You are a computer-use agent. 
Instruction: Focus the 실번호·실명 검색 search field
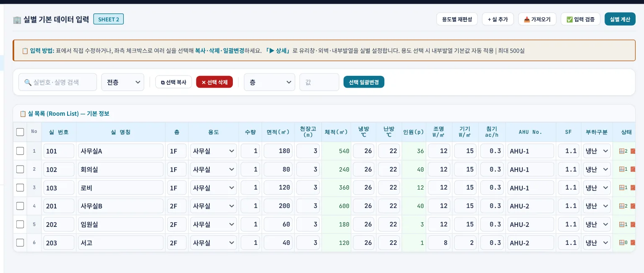tap(57, 82)
